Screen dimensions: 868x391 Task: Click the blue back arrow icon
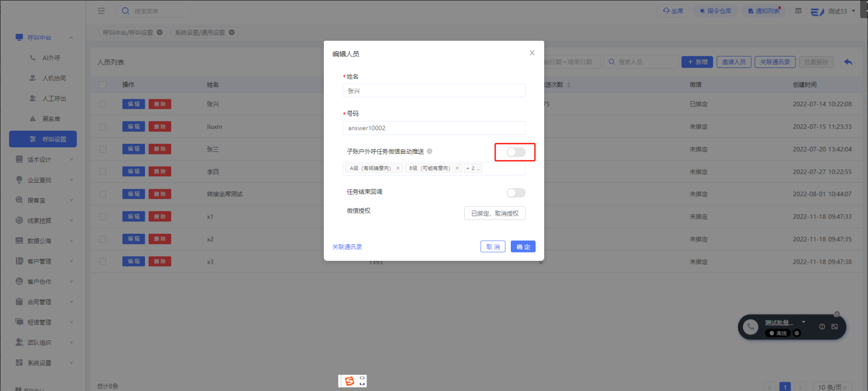coord(848,62)
